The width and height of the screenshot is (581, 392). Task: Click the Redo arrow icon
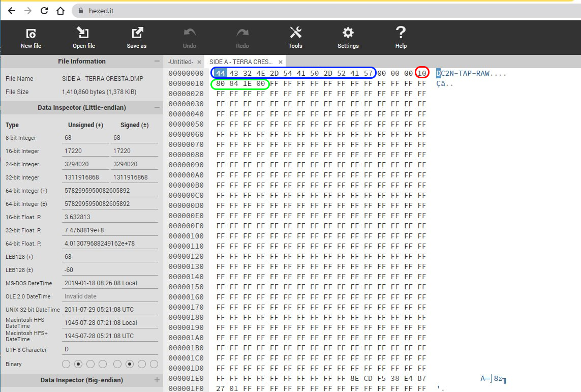(x=242, y=33)
